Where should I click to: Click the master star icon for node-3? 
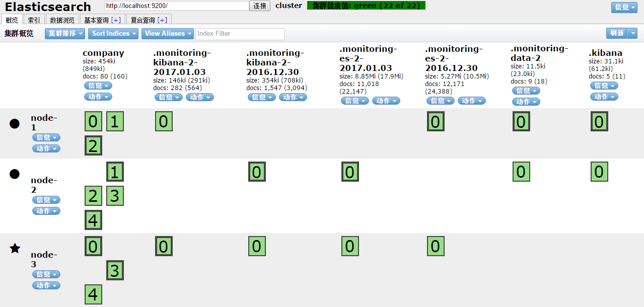[x=15, y=248]
